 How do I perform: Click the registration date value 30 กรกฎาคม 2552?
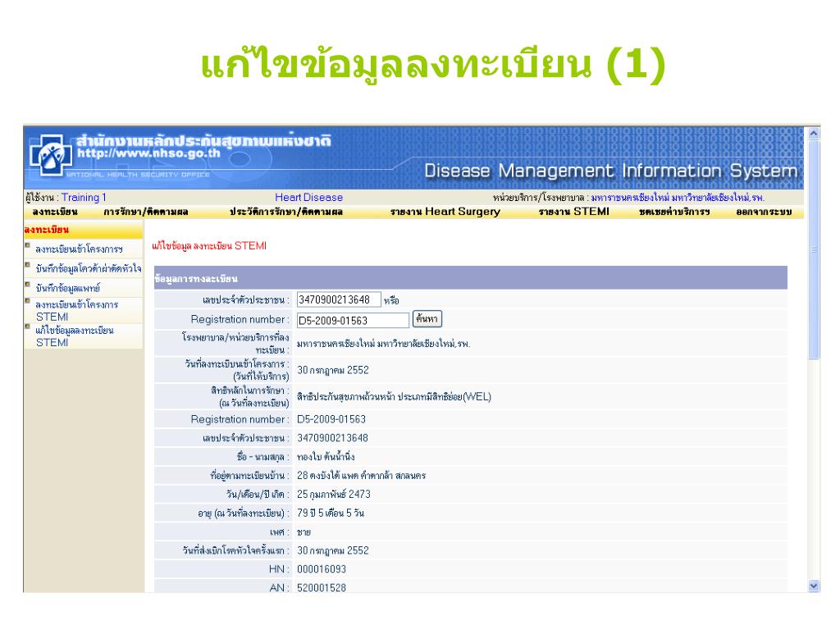pyautogui.click(x=333, y=370)
